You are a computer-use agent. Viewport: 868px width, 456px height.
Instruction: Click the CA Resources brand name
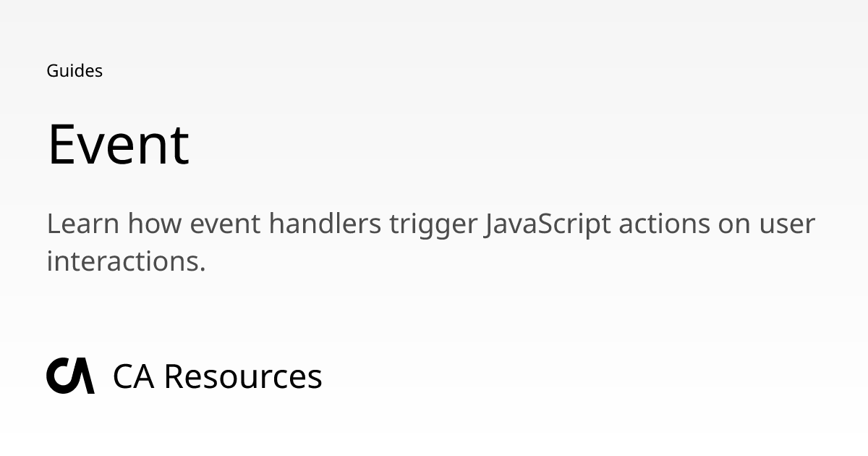click(217, 376)
